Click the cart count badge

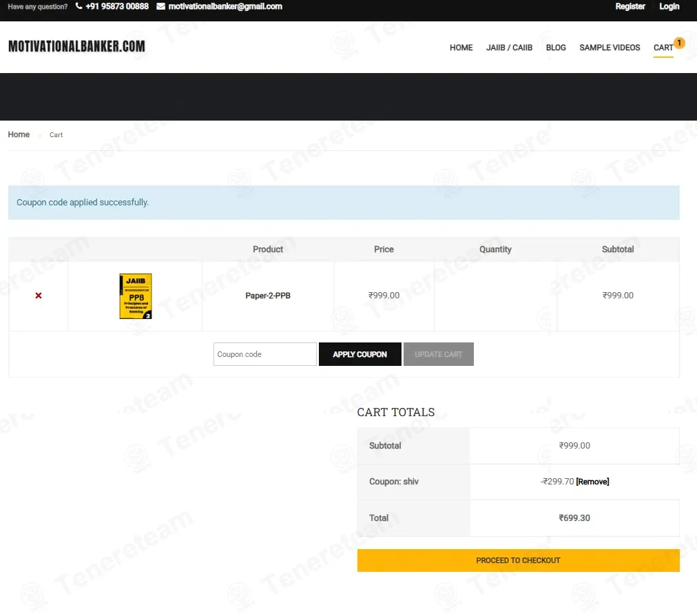(x=679, y=43)
